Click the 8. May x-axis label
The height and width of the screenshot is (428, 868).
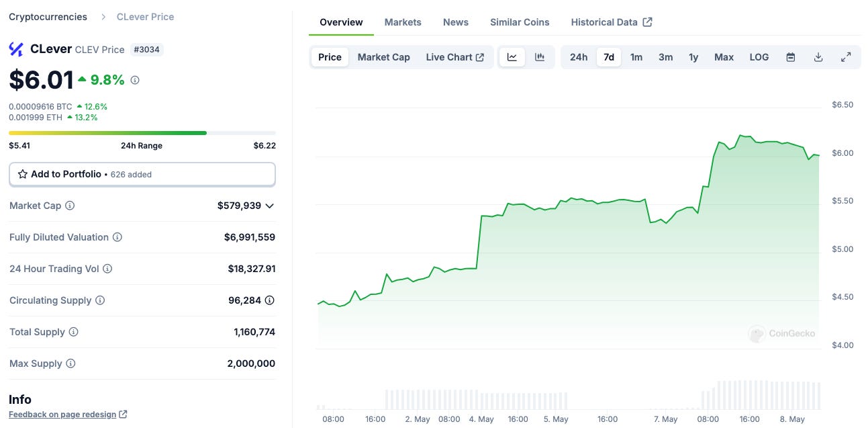coord(792,419)
